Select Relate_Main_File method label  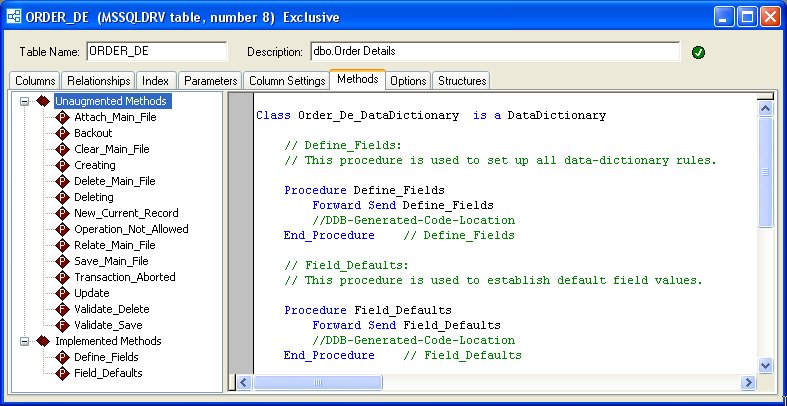click(x=115, y=245)
